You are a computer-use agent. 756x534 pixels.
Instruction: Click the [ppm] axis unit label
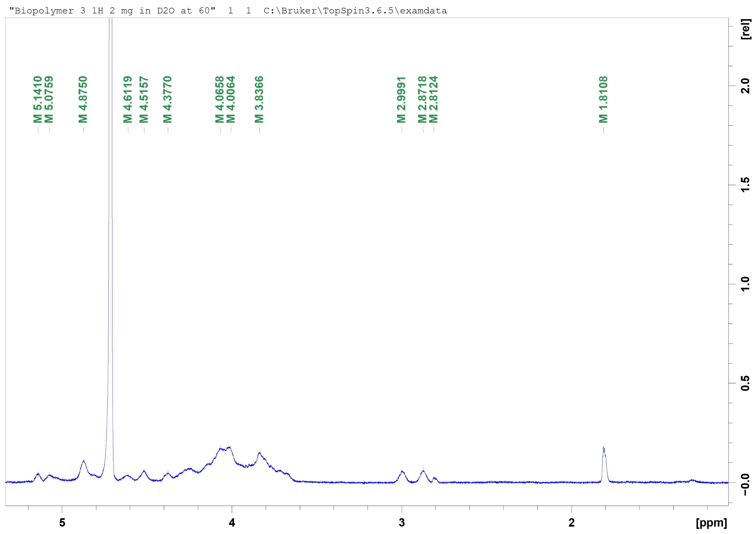pyautogui.click(x=711, y=523)
